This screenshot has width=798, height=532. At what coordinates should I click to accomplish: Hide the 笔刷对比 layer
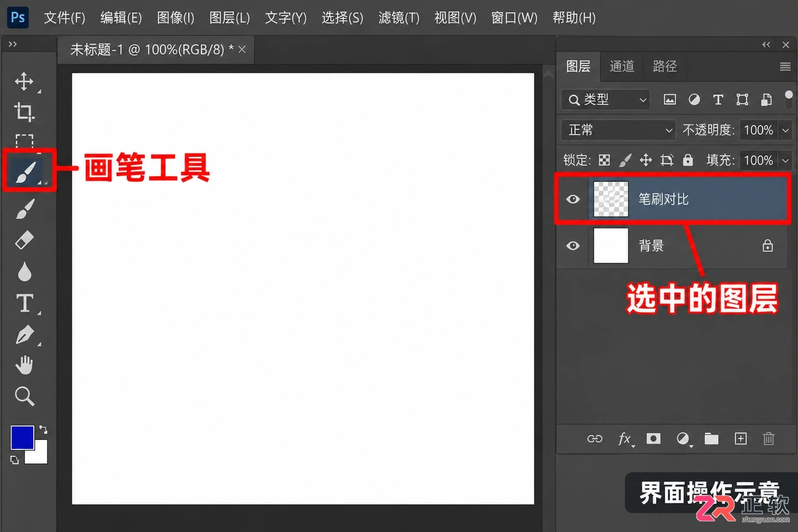pos(573,199)
